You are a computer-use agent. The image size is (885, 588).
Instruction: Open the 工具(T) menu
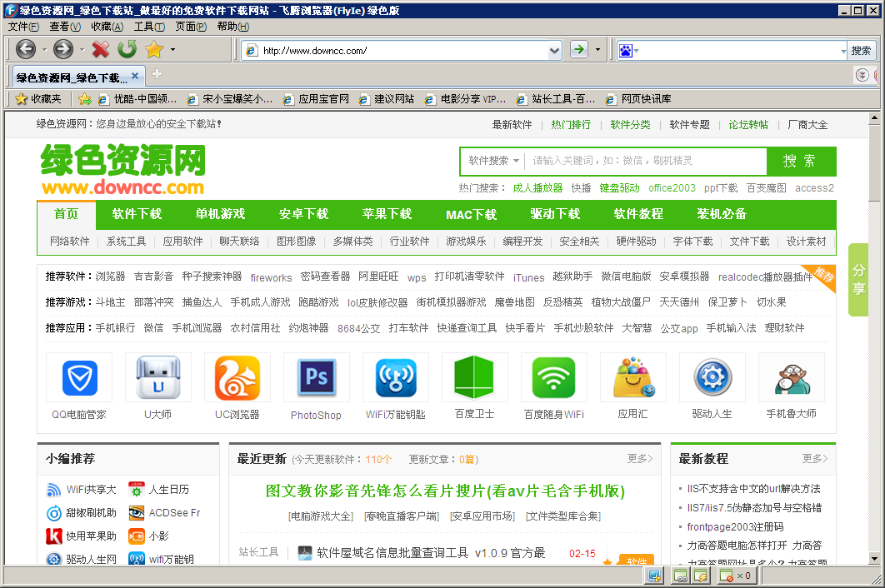click(x=149, y=27)
